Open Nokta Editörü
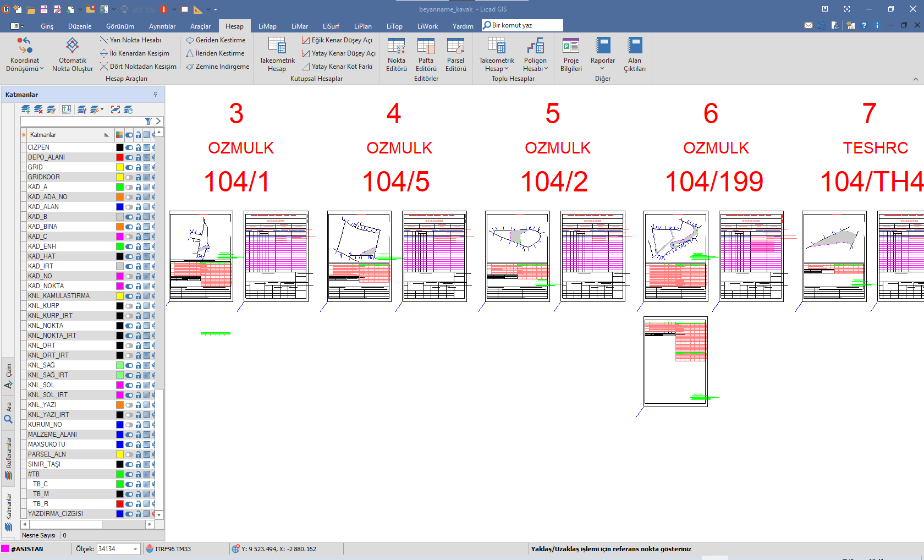Viewport: 924px width, 560px height. pyautogui.click(x=397, y=54)
